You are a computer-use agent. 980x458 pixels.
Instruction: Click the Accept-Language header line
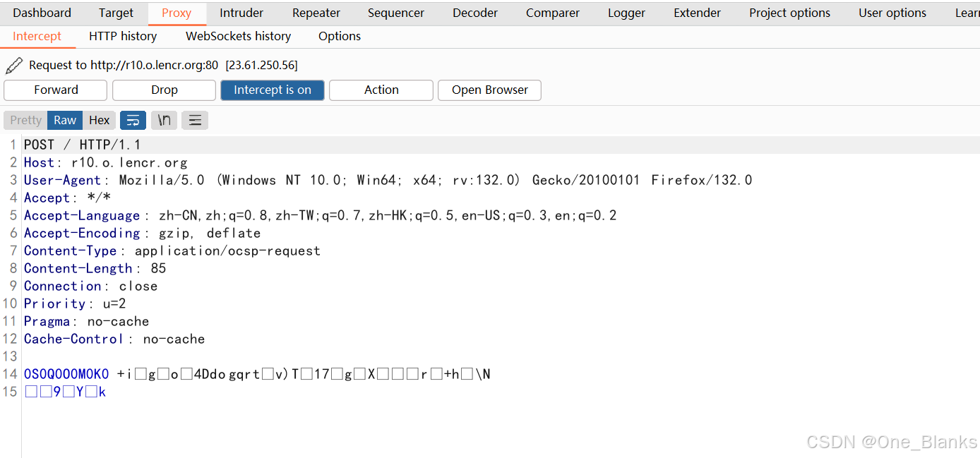click(x=321, y=215)
